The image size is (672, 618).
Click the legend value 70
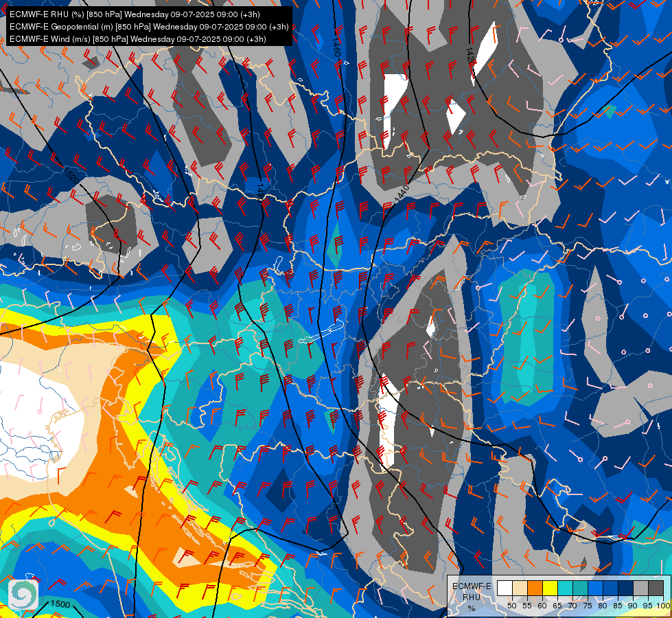click(x=572, y=606)
